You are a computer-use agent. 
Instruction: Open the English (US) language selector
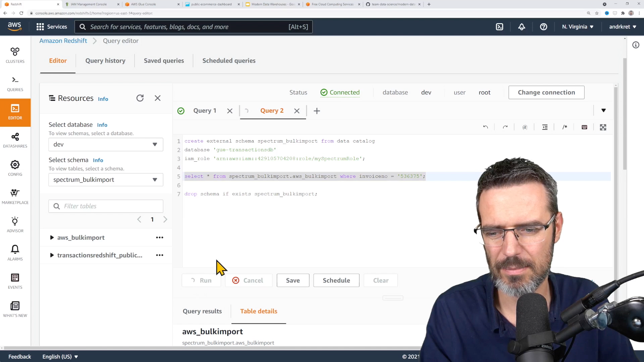click(60, 357)
